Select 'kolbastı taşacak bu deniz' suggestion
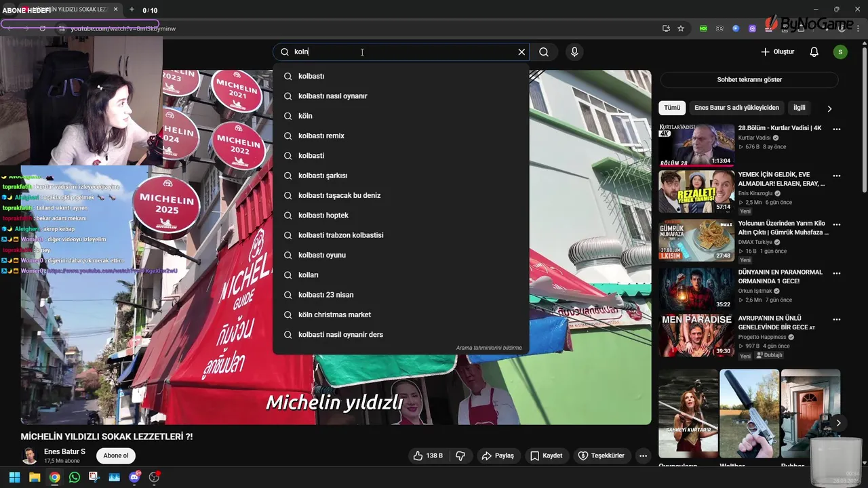Viewport: 868px width, 488px height. [x=401, y=195]
